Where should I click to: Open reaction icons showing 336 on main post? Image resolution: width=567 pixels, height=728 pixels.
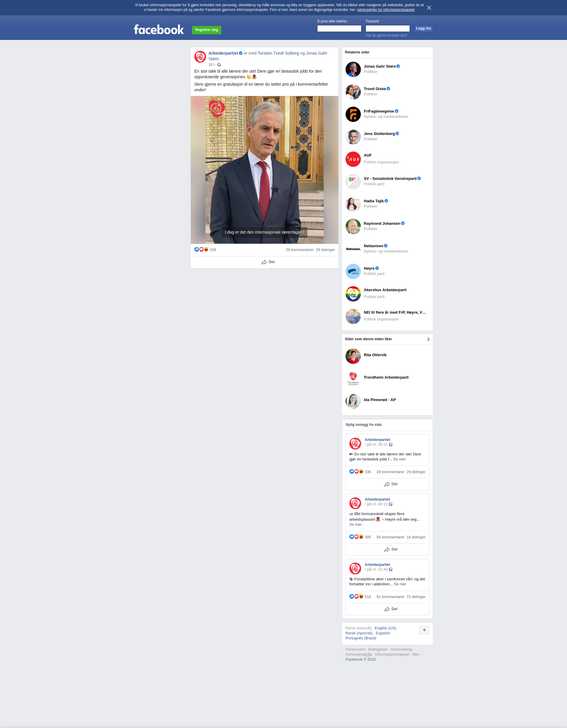tap(201, 250)
